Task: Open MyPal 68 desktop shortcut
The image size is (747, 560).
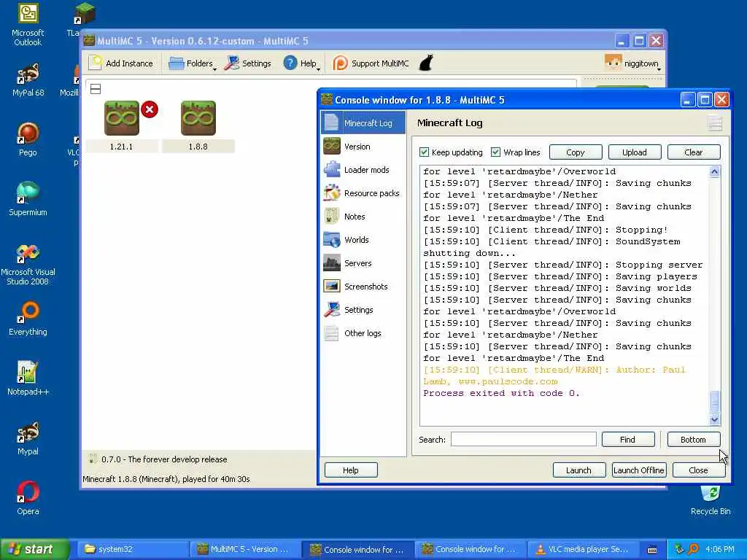Action: 28,80
